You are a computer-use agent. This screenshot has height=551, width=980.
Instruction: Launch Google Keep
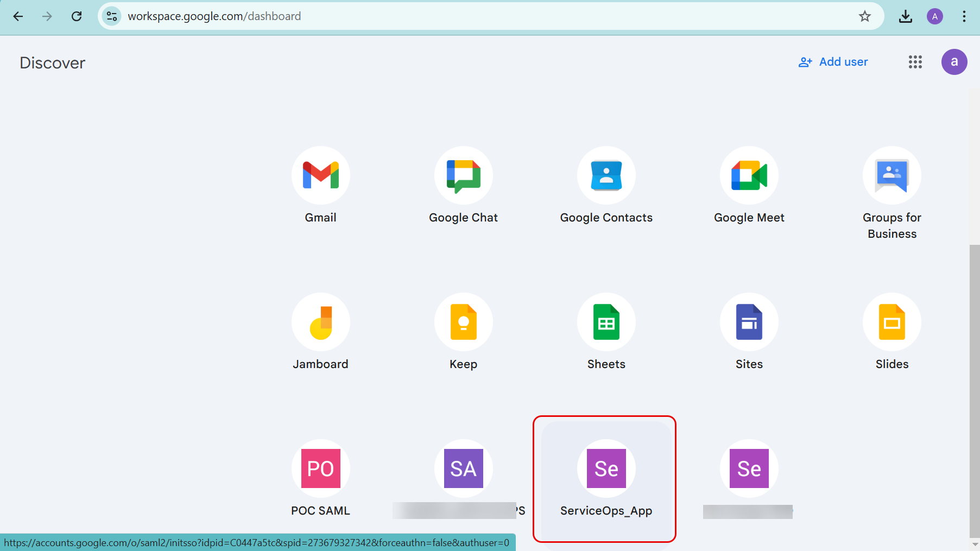coord(463,322)
